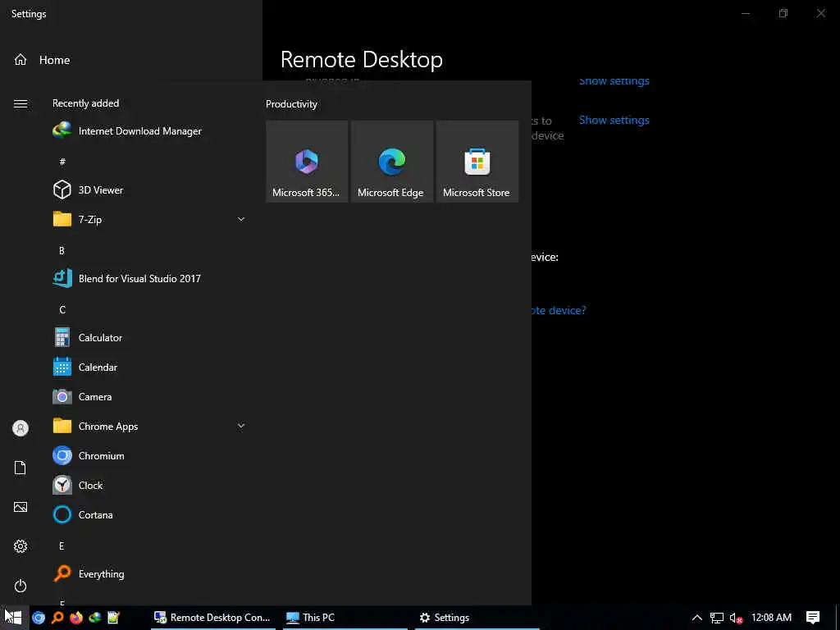
Task: Expand the 7-Zip folder chevron
Action: click(x=241, y=219)
